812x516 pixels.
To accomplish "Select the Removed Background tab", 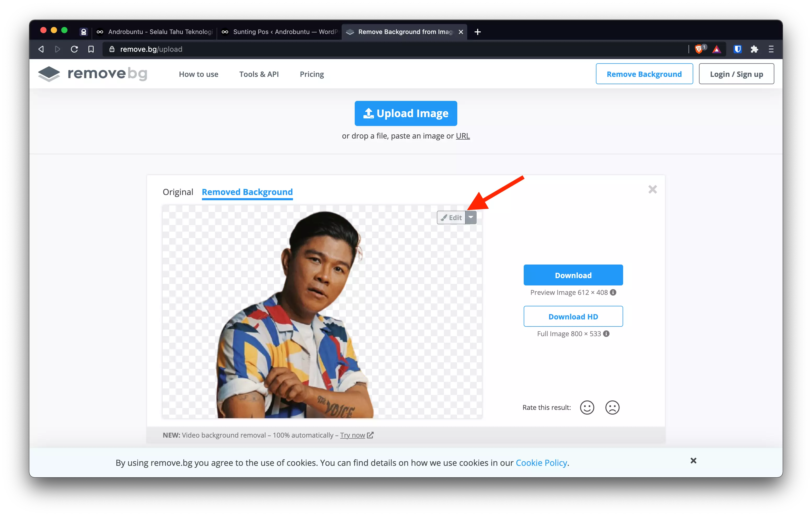I will 247,192.
